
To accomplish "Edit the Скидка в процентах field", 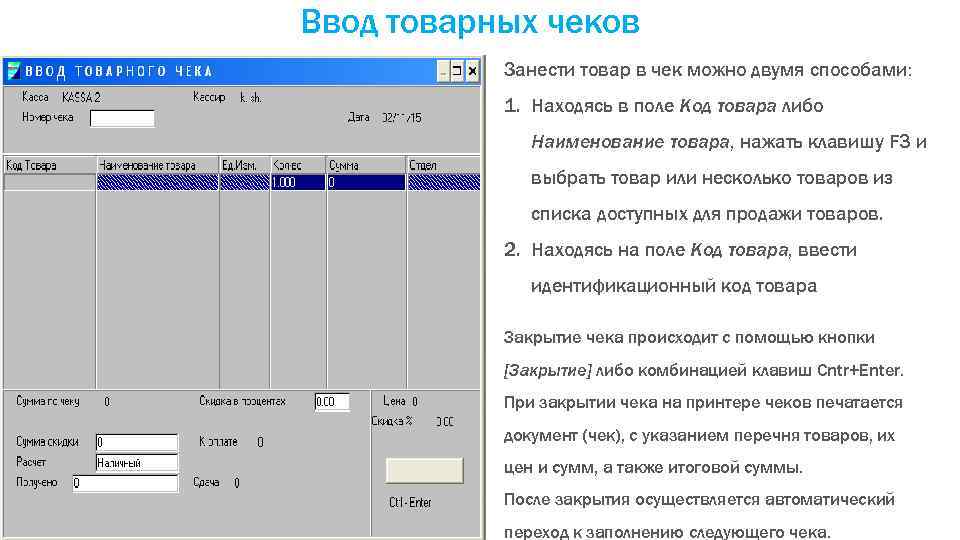I will click(332, 402).
